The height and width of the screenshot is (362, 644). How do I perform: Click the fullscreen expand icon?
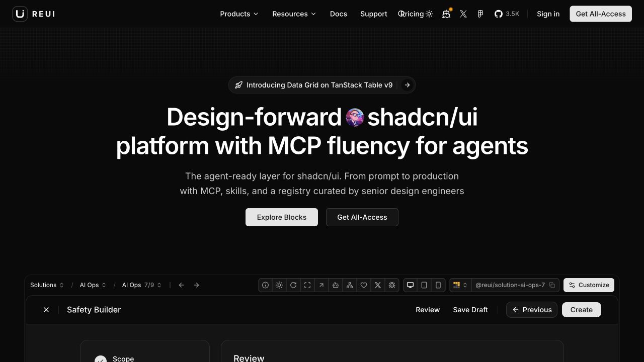click(307, 285)
